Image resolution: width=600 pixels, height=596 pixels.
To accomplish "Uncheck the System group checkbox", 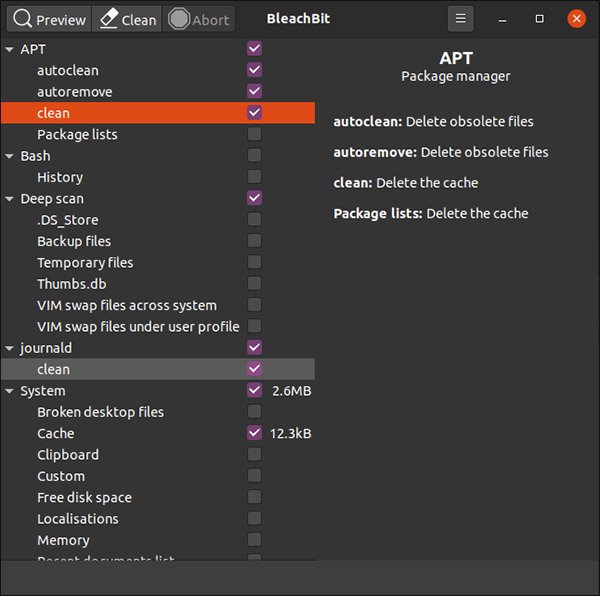I will 254,390.
